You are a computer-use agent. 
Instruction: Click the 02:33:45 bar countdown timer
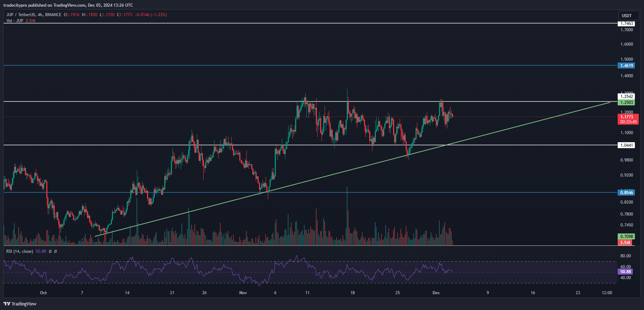[x=628, y=122]
